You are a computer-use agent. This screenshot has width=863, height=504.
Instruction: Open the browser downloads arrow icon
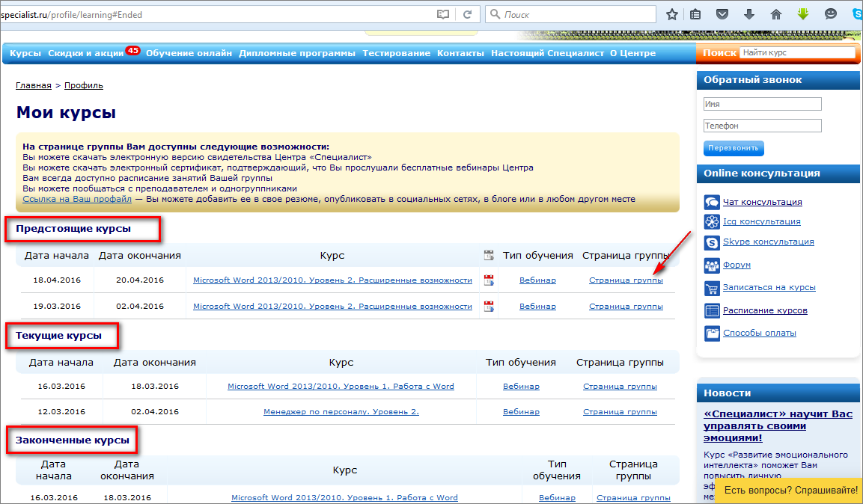tap(749, 14)
